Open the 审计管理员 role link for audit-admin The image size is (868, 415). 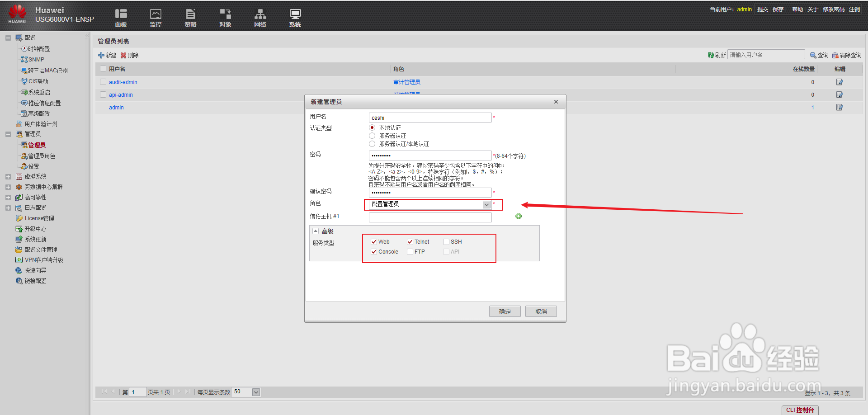pyautogui.click(x=406, y=82)
